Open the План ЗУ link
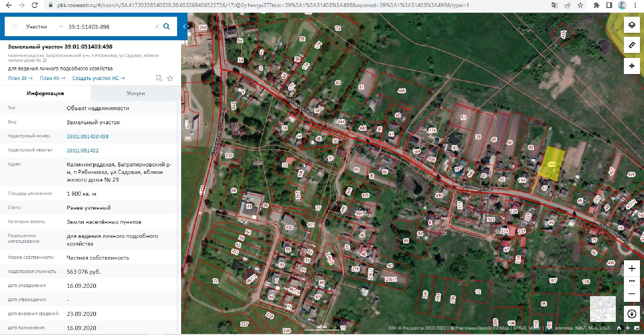 (20, 78)
